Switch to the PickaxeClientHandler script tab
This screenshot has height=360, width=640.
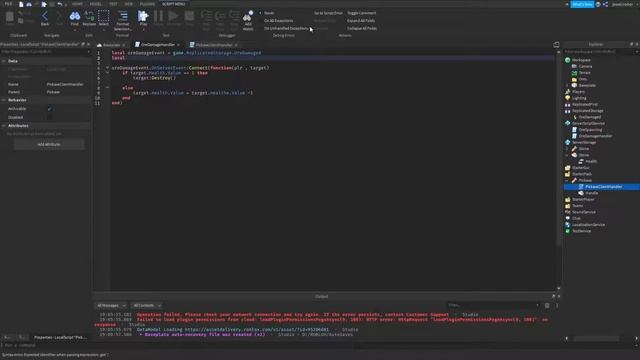(214, 44)
